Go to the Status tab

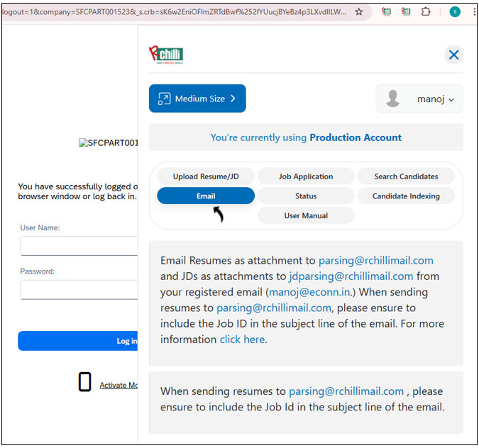[306, 196]
